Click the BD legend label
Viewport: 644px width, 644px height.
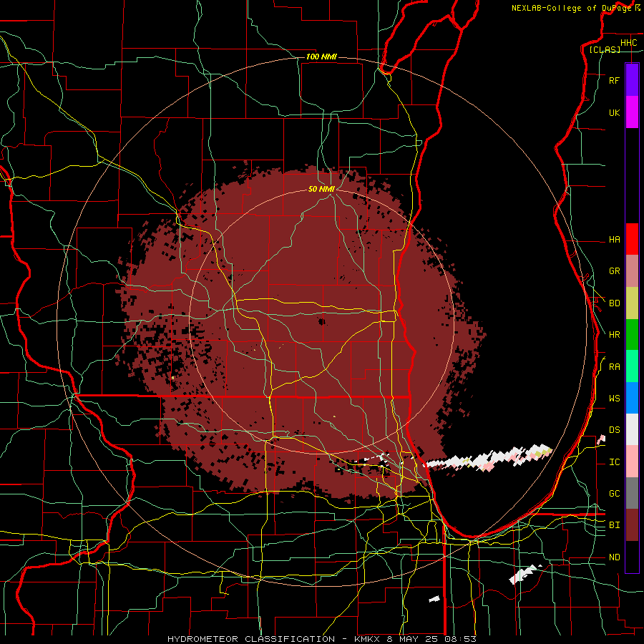pyautogui.click(x=614, y=303)
